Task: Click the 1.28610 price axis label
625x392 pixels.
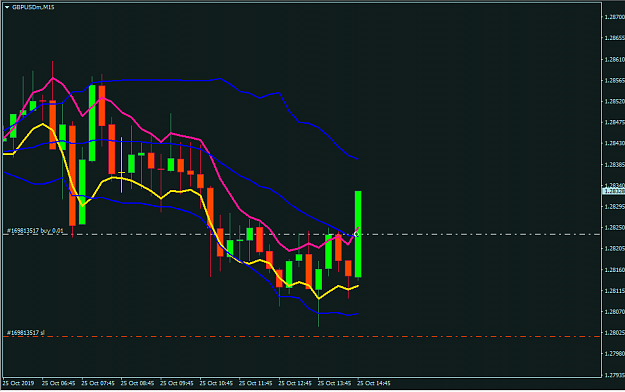Action: [x=614, y=59]
